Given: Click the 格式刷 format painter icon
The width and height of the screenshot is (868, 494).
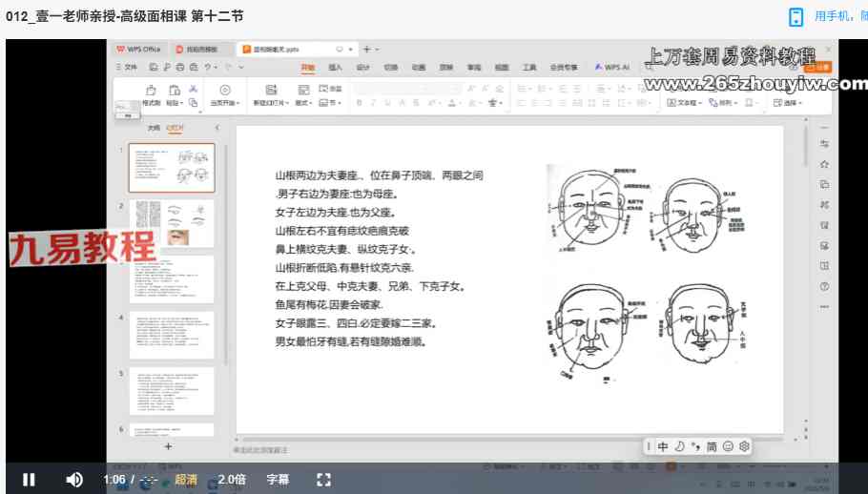Looking at the screenshot, I should (x=150, y=91).
